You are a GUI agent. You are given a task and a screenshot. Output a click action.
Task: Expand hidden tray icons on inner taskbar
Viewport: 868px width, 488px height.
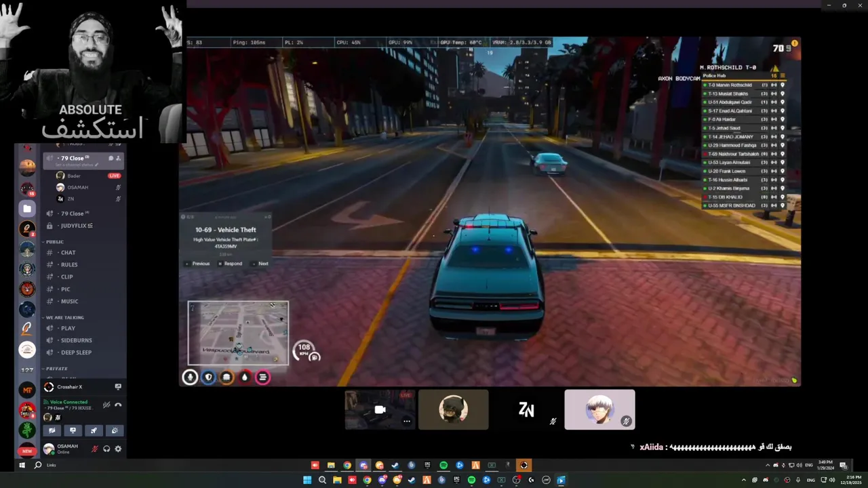click(x=768, y=465)
